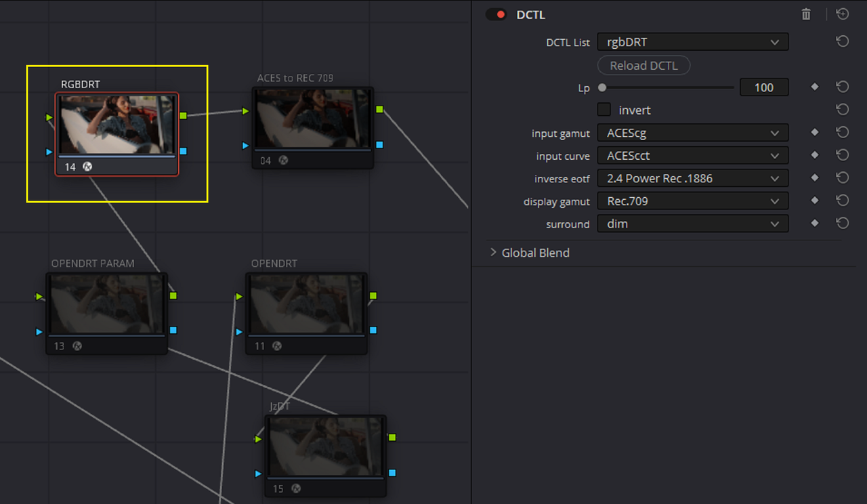Click the Reload DCTL button
This screenshot has width=867, height=504.
[x=643, y=66]
